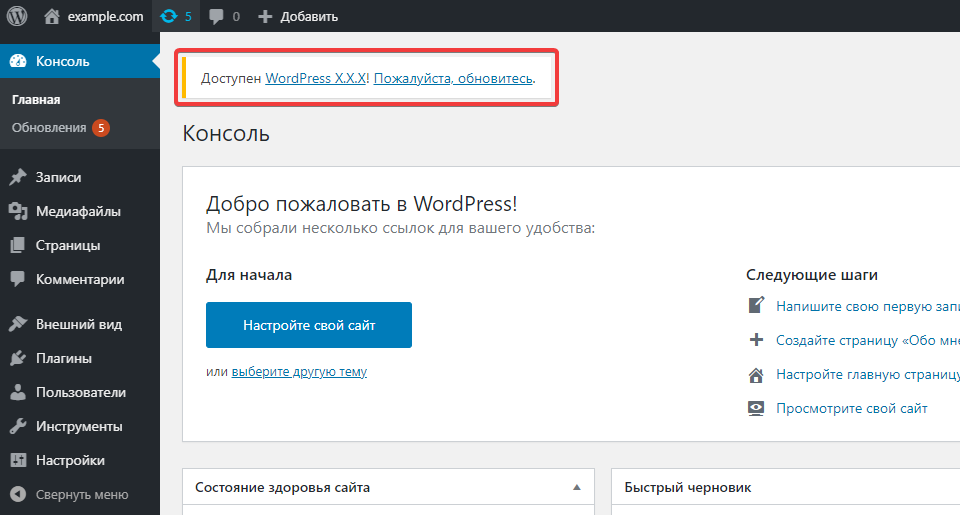Open the Медиафайлы menu
Image resolution: width=960 pixels, height=515 pixels.
click(x=80, y=211)
